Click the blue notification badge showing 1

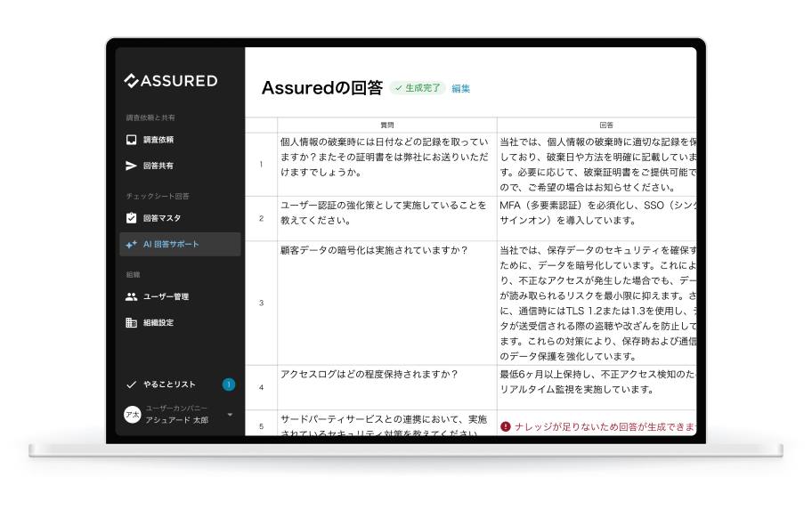click(229, 385)
